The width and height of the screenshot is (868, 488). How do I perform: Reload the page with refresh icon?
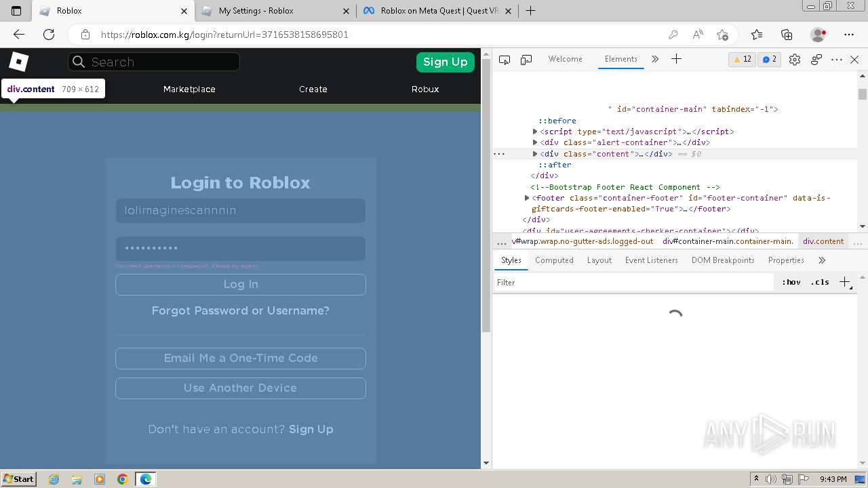point(49,35)
